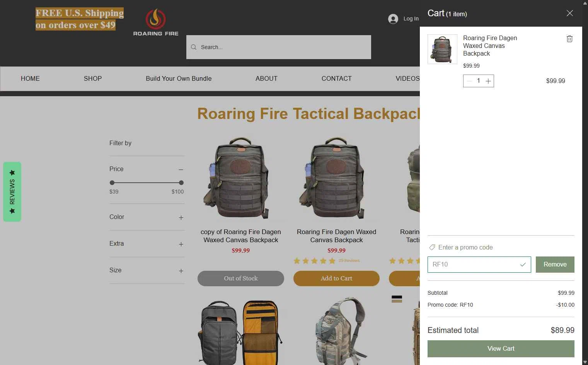Viewport: 588px width, 365px height.
Task: Click the 39 Reviews link
Action: [349, 261]
